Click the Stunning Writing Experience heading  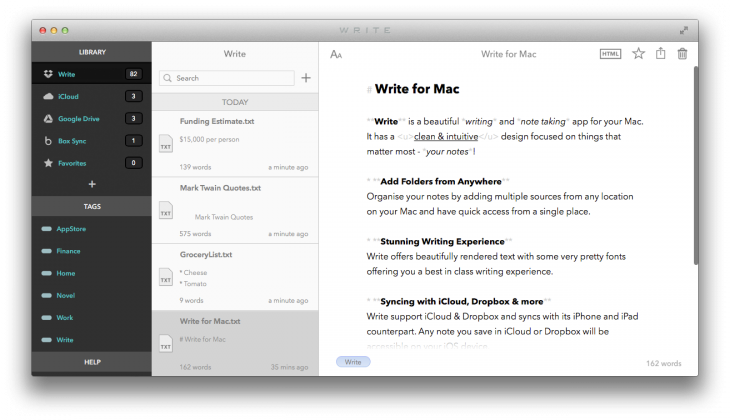442,242
